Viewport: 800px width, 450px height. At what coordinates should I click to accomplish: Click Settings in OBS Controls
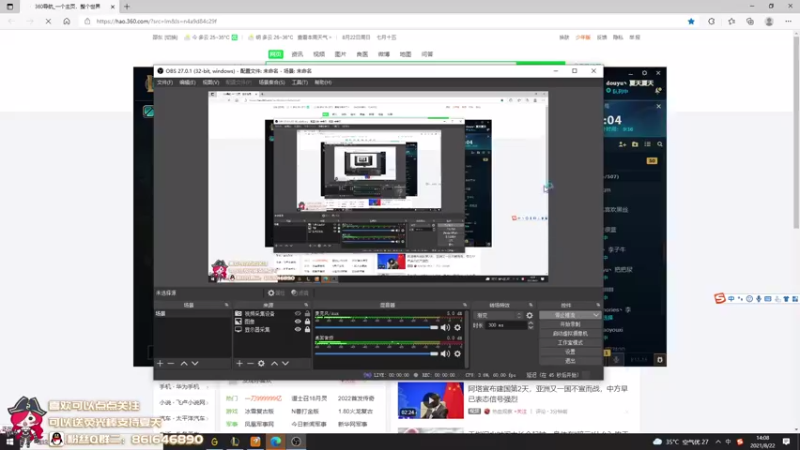point(570,352)
